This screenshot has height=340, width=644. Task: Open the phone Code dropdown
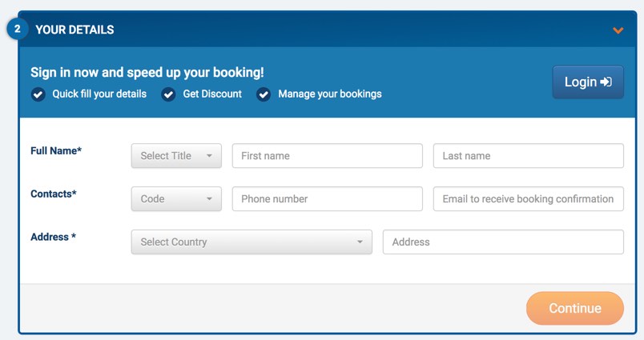[176, 199]
